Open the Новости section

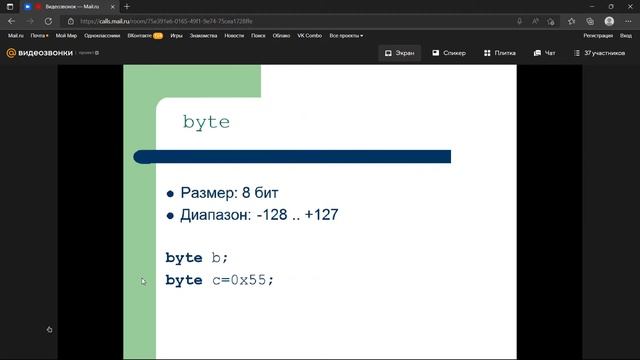pos(234,36)
